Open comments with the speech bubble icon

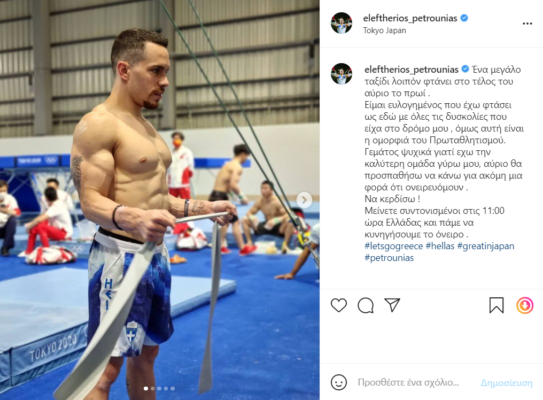point(366,305)
